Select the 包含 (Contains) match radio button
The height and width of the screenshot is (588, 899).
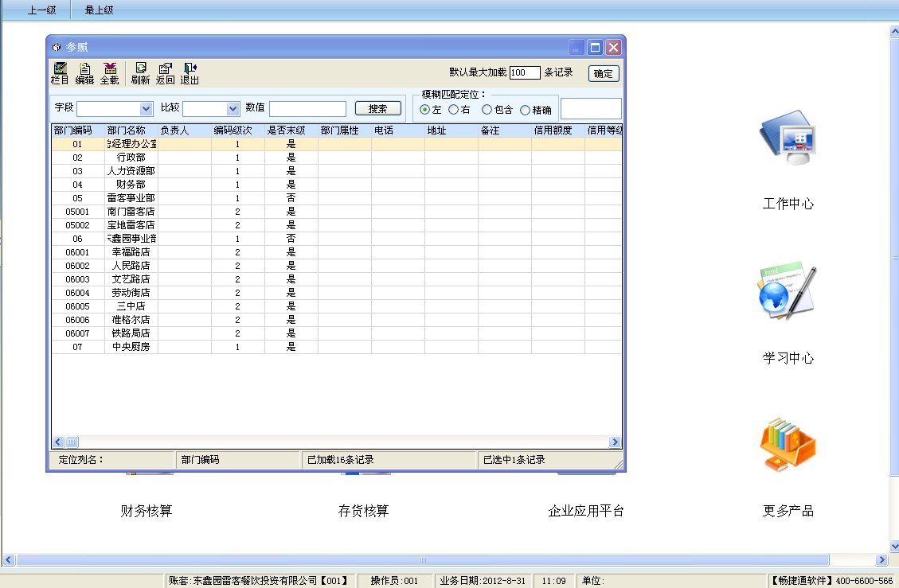coord(487,110)
